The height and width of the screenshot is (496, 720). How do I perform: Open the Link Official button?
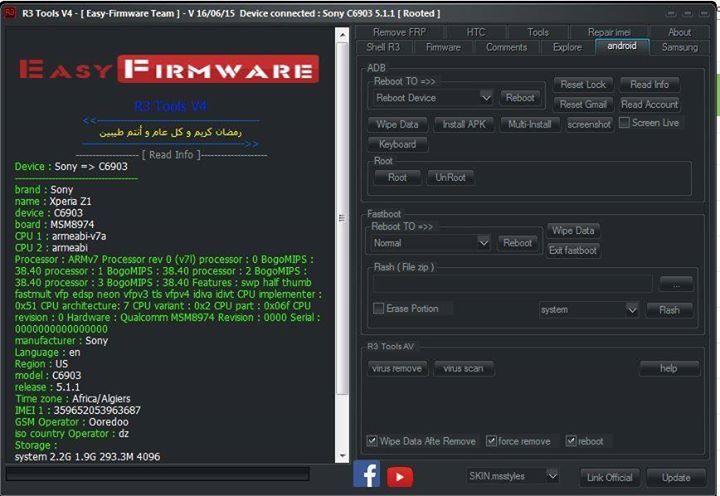(x=610, y=478)
